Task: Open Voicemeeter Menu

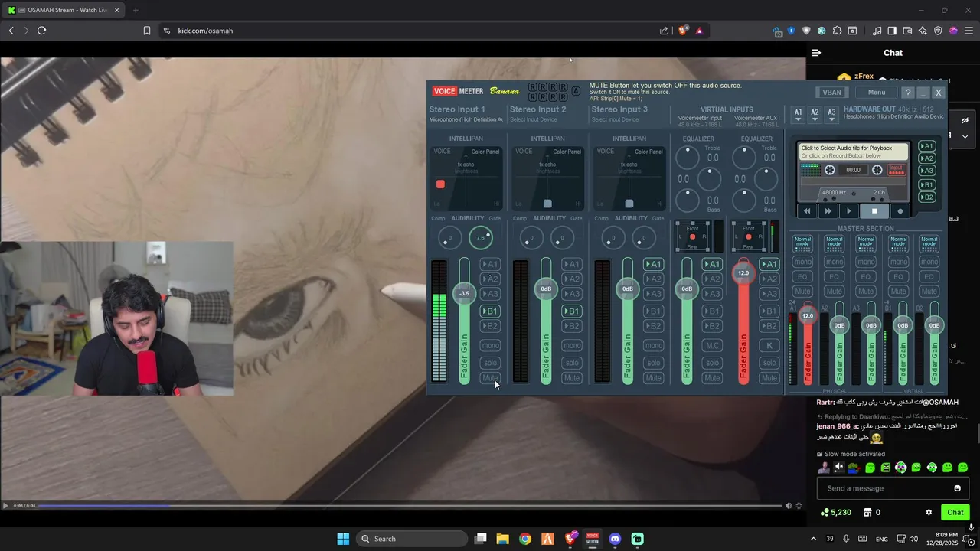Action: pyautogui.click(x=877, y=93)
